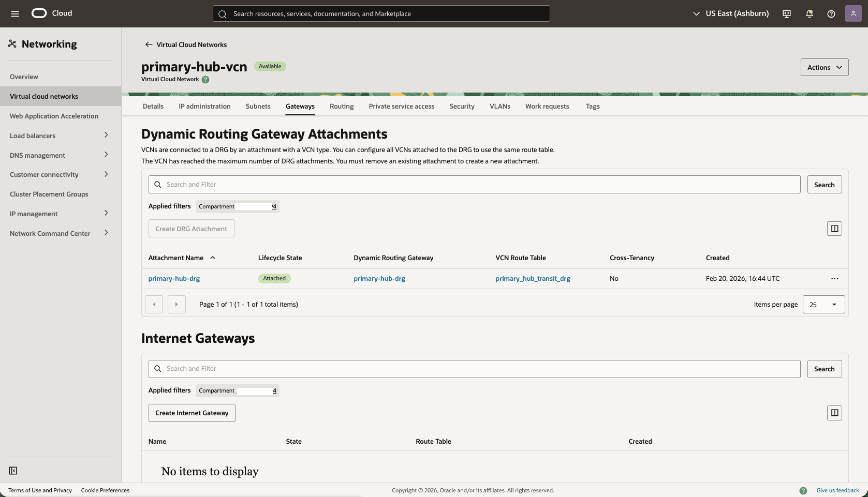This screenshot has width=868, height=497.
Task: Open the Actions dropdown
Action: click(x=824, y=67)
